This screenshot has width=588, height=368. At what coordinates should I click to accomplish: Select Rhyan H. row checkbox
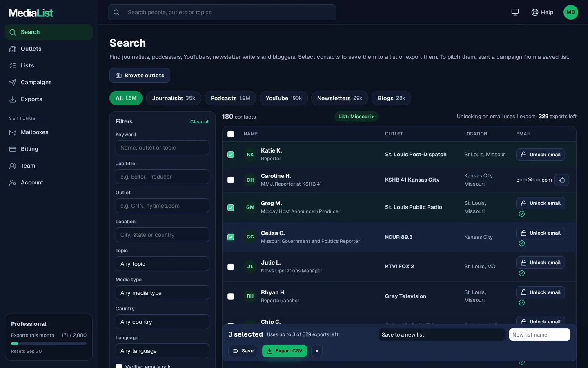(x=231, y=296)
